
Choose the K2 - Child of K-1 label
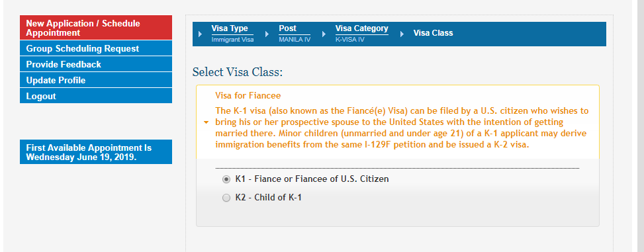[x=268, y=197]
